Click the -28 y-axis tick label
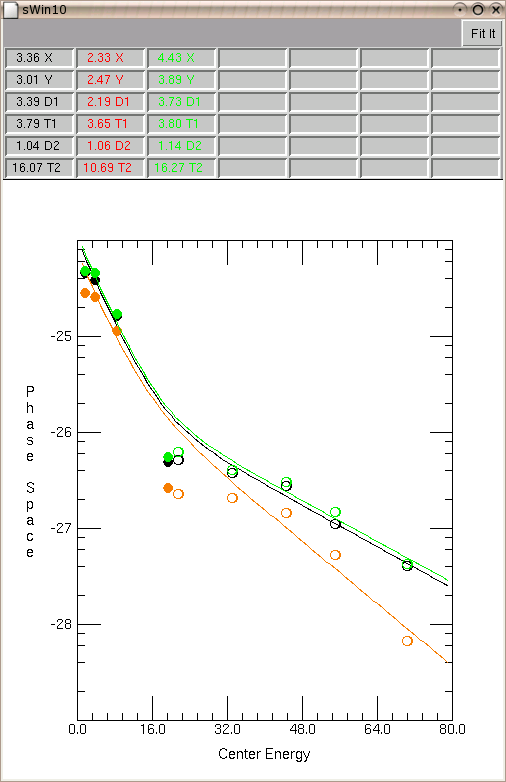 (61, 624)
